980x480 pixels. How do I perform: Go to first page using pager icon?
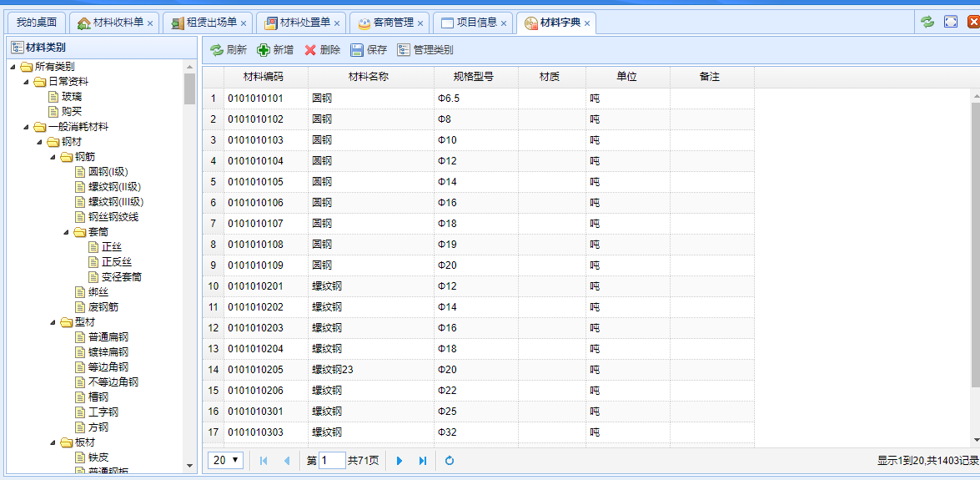tap(264, 461)
